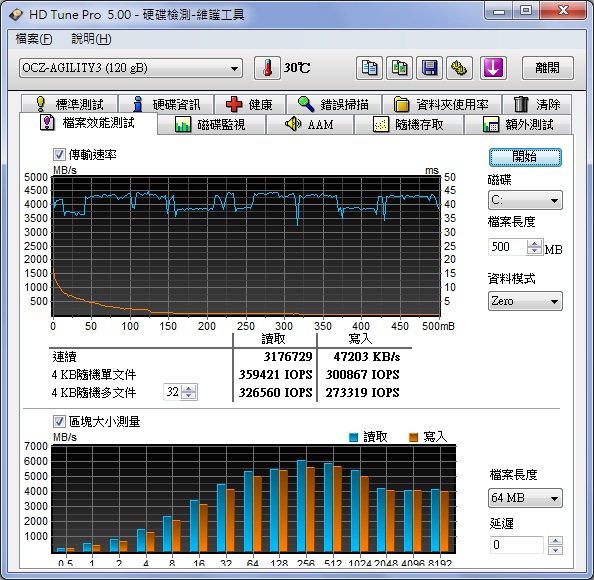
Task: Click the 500 file length input field
Action: pos(508,247)
